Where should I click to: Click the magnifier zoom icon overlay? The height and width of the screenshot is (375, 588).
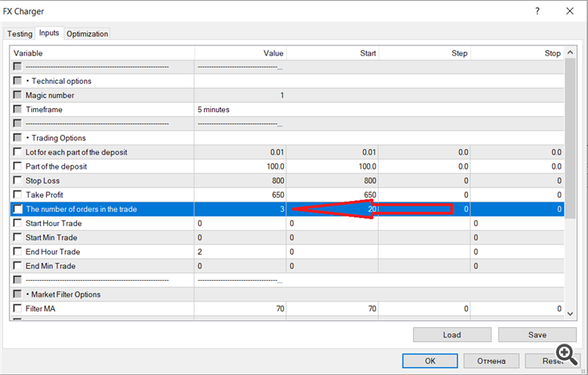(567, 355)
